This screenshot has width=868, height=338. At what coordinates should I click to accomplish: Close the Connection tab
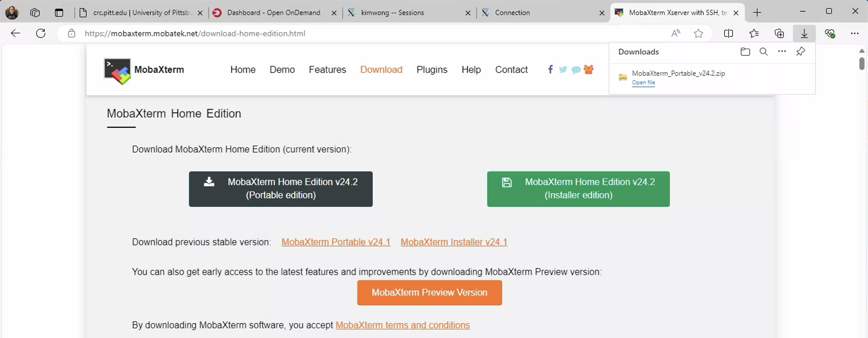[x=602, y=13]
